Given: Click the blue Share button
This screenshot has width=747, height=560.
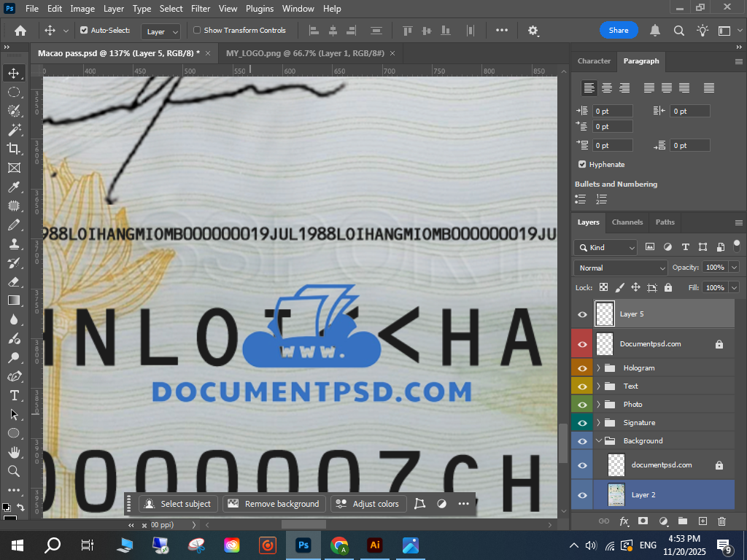Looking at the screenshot, I should (619, 31).
